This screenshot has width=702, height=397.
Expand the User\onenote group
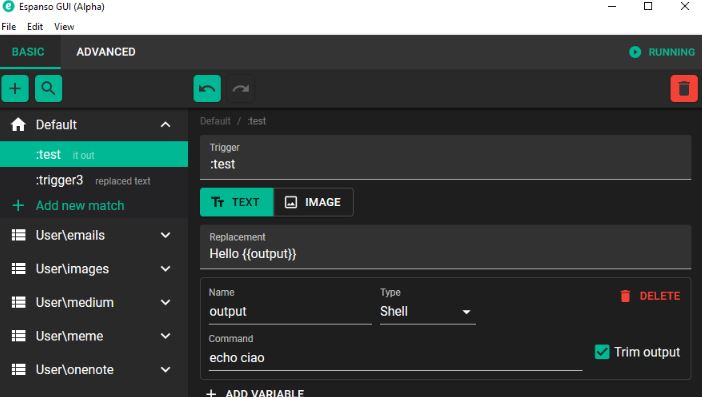[x=165, y=369]
